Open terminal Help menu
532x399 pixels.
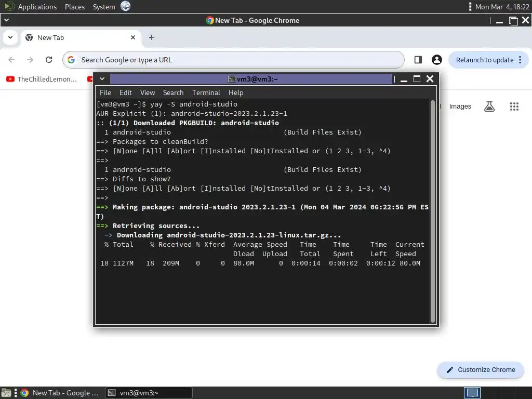[x=236, y=92]
